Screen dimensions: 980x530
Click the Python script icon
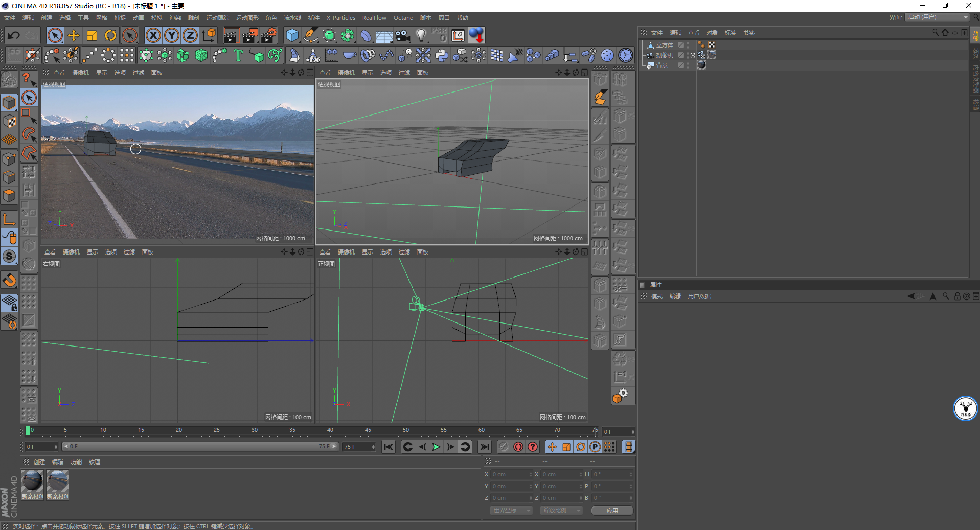(442, 55)
